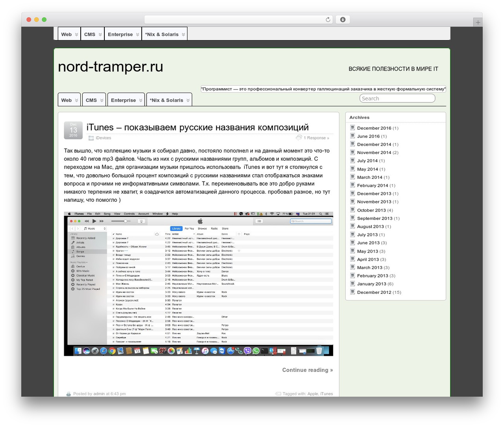The width and height of the screenshot is (504, 427).
Task: Open iDevices category link
Action: (x=104, y=138)
